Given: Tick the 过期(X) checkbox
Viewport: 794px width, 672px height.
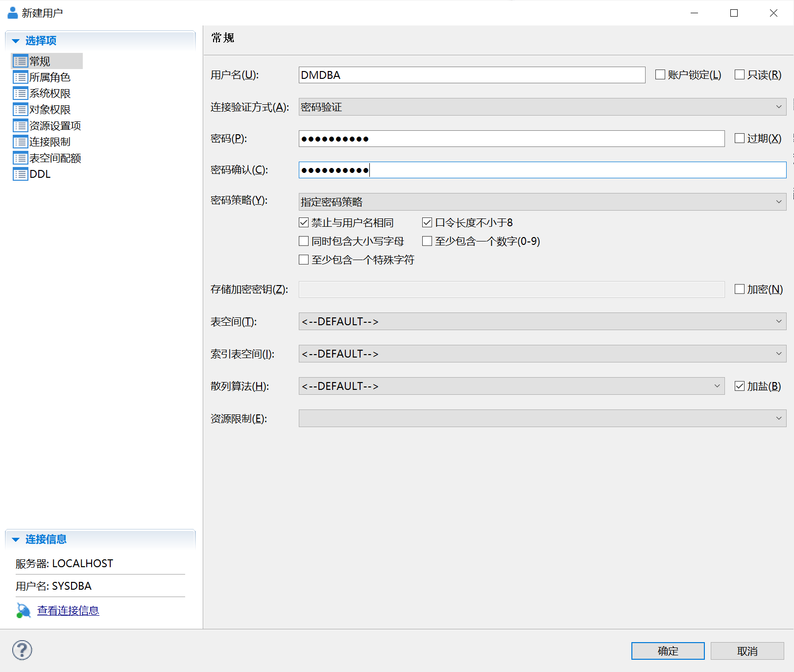Looking at the screenshot, I should [740, 138].
